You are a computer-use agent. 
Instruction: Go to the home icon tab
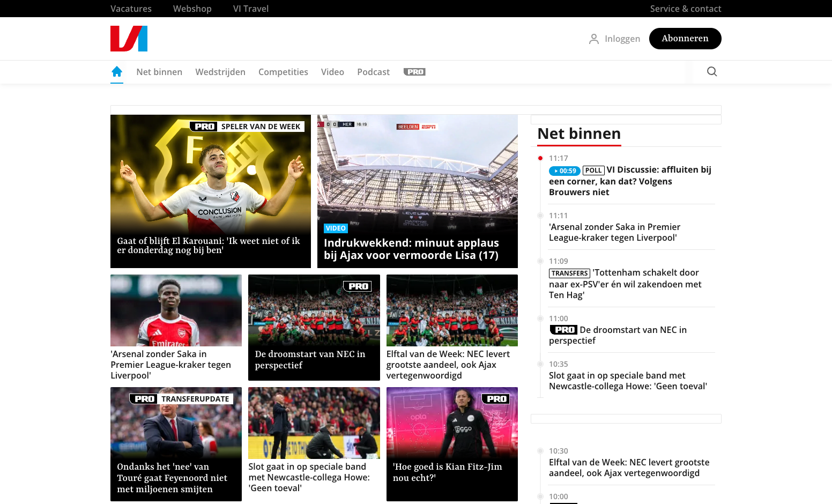tap(117, 72)
